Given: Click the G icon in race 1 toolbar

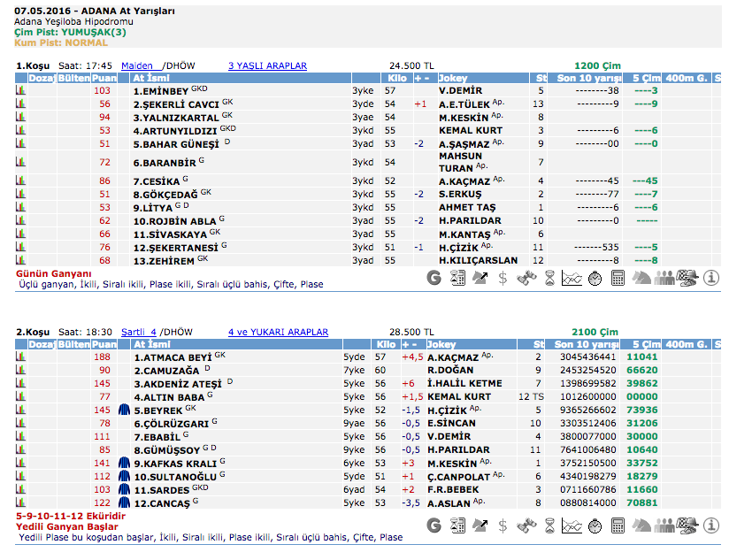Looking at the screenshot, I should (434, 278).
